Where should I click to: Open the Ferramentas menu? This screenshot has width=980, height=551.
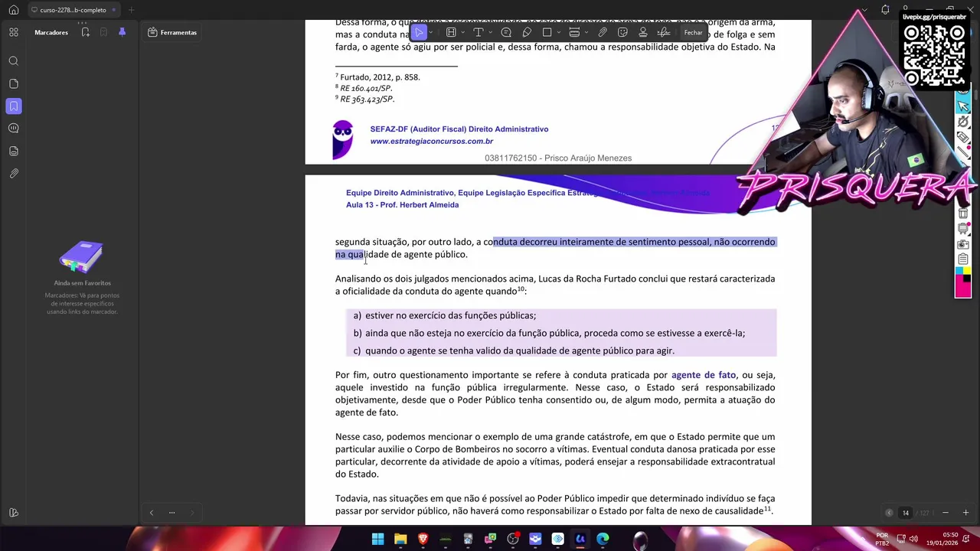click(173, 32)
